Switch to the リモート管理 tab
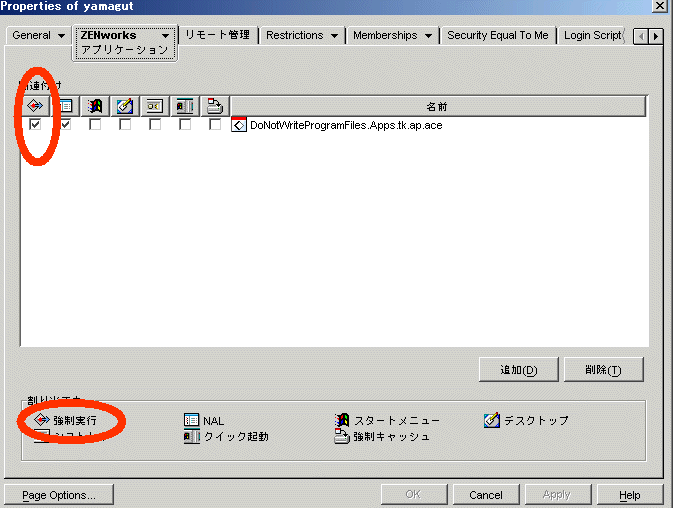 218,35
